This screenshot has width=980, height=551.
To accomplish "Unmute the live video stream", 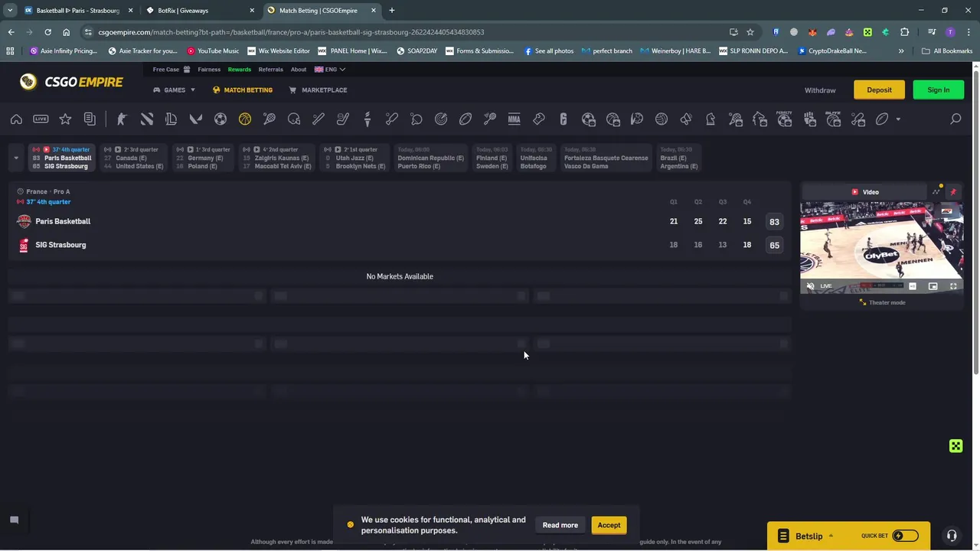I will (811, 286).
